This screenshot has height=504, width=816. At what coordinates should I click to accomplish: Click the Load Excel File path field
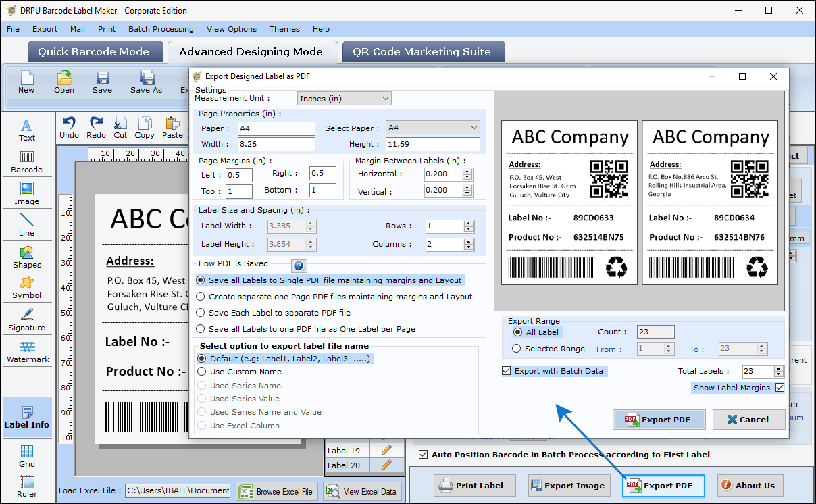point(178,490)
